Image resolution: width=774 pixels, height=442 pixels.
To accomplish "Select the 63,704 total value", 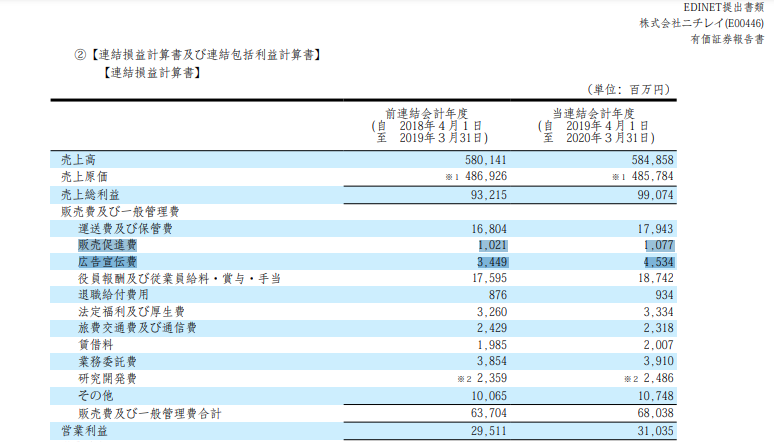I will [489, 413].
